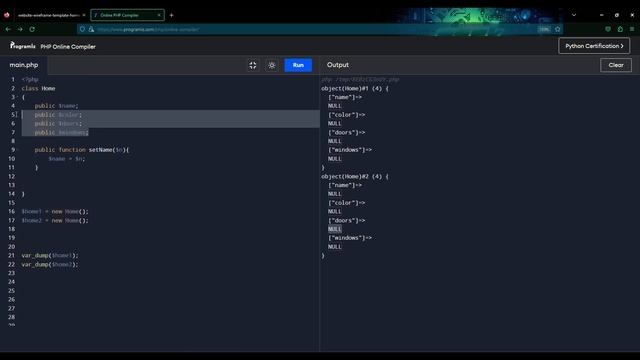Click 'object(Home)#2 (4) {' in output

click(x=355, y=176)
